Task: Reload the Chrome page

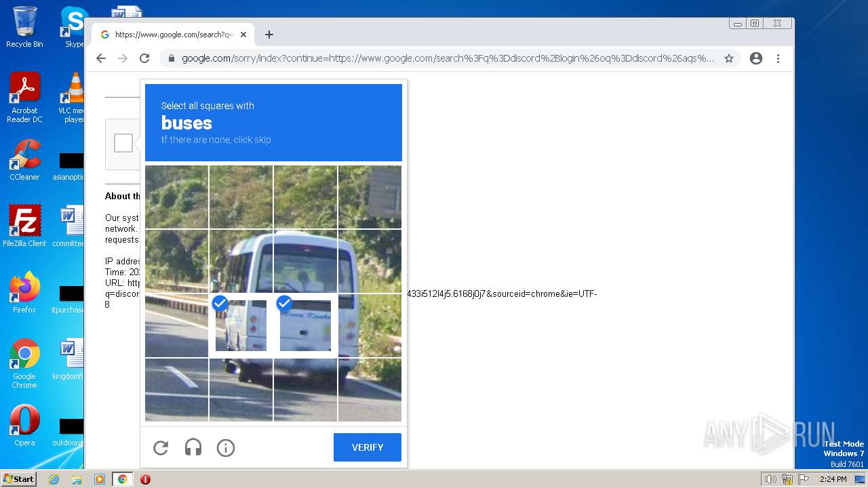Action: 144,58
